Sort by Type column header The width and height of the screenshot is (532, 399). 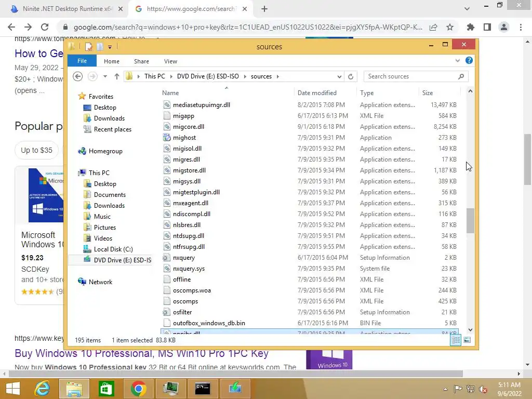pyautogui.click(x=367, y=92)
